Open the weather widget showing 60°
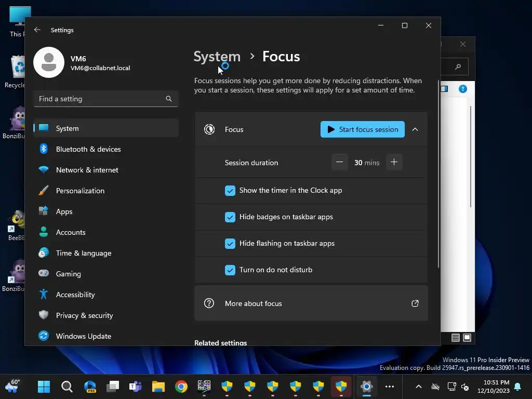 pos(13,386)
